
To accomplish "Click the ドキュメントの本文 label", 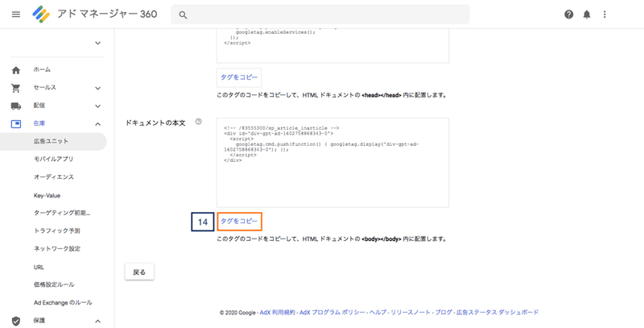I will pos(155,122).
